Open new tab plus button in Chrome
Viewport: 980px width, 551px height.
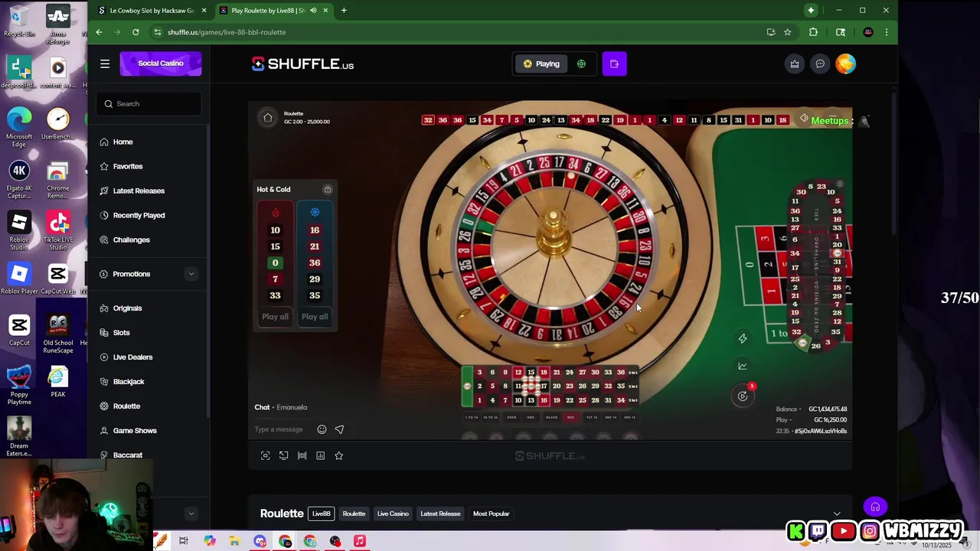click(344, 10)
